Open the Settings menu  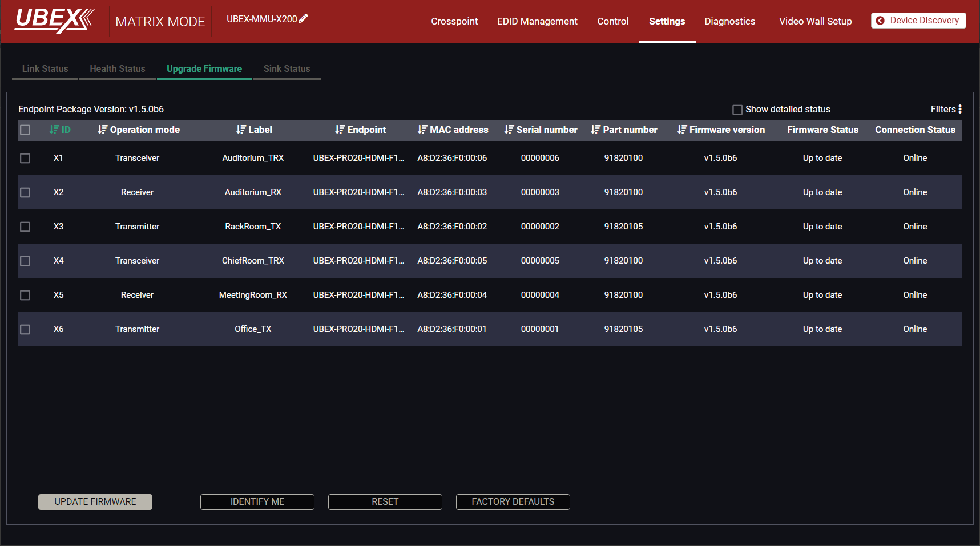pos(667,21)
